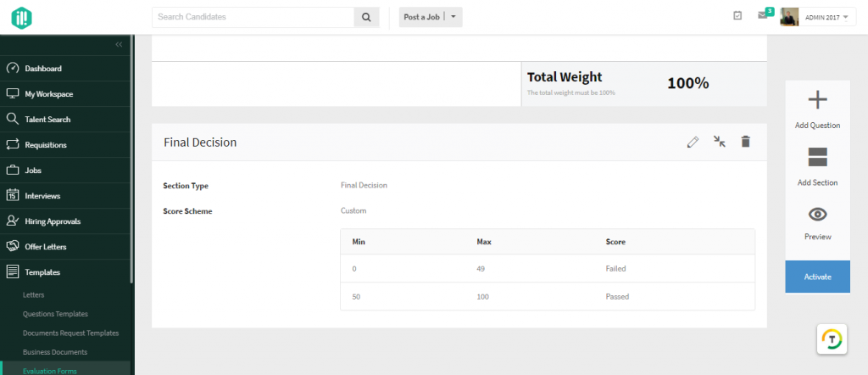Click the Section Type label

coord(186,186)
